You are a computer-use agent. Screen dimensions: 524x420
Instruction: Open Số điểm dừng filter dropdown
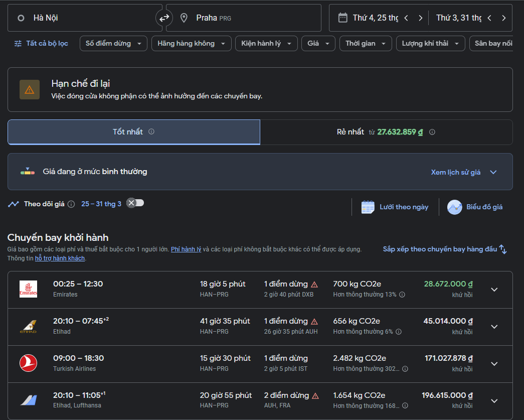tap(114, 44)
